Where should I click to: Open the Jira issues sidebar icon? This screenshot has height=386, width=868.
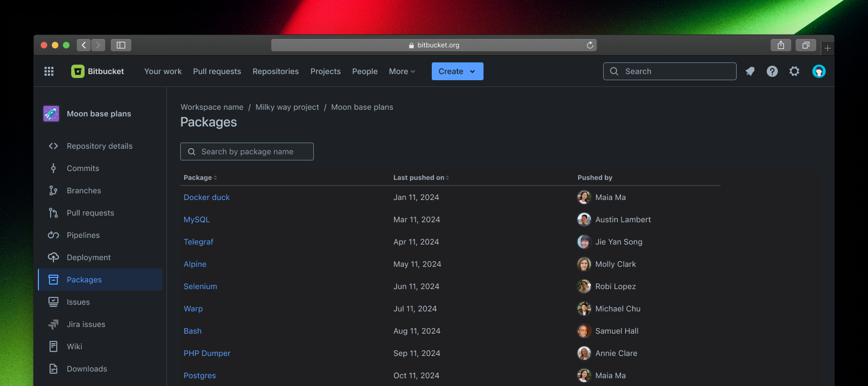click(x=53, y=324)
